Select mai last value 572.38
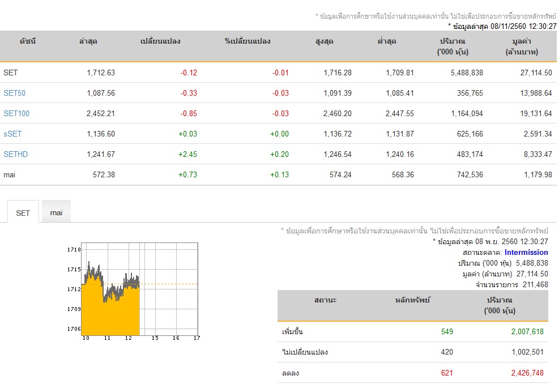Screen dimensions: 559x392 104,175
